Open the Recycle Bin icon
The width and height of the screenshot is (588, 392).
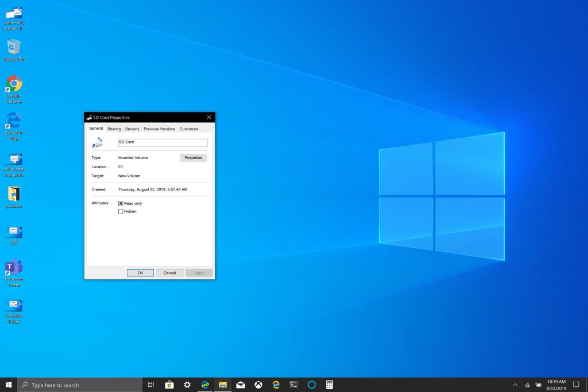click(14, 48)
